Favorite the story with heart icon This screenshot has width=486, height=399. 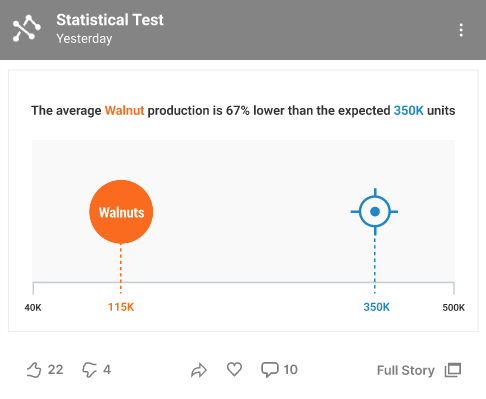(x=234, y=369)
